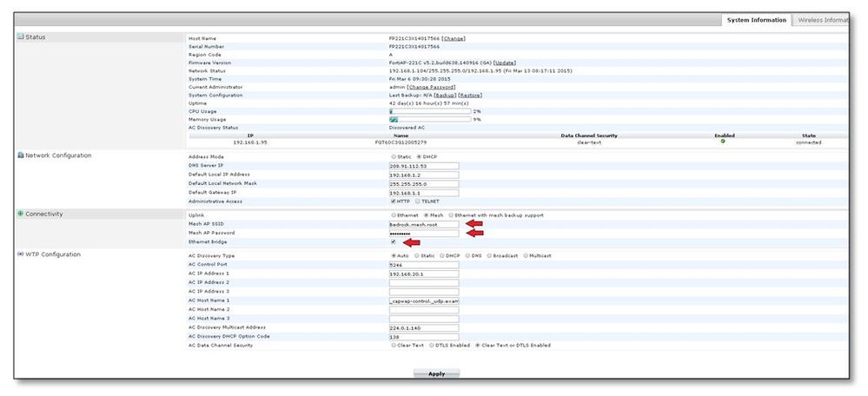Click the Mesh AP SSID field
868x396 pixels.
point(424,225)
